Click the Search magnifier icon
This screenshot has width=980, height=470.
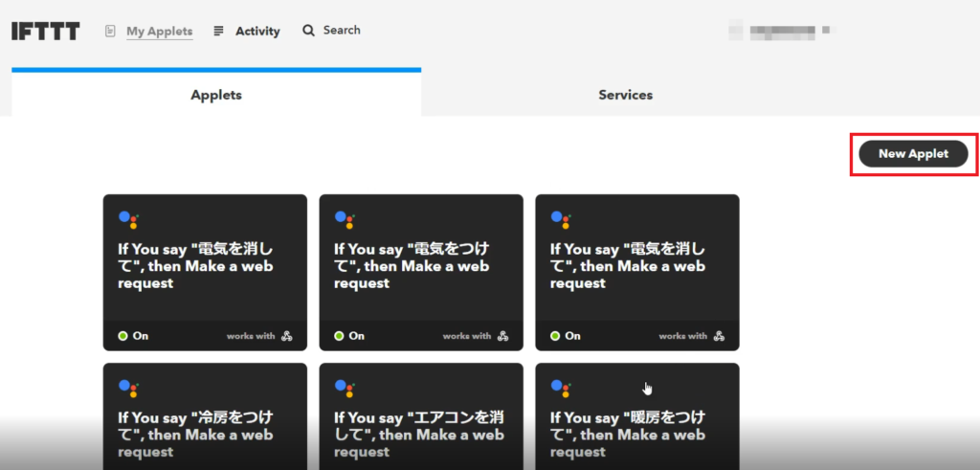309,30
